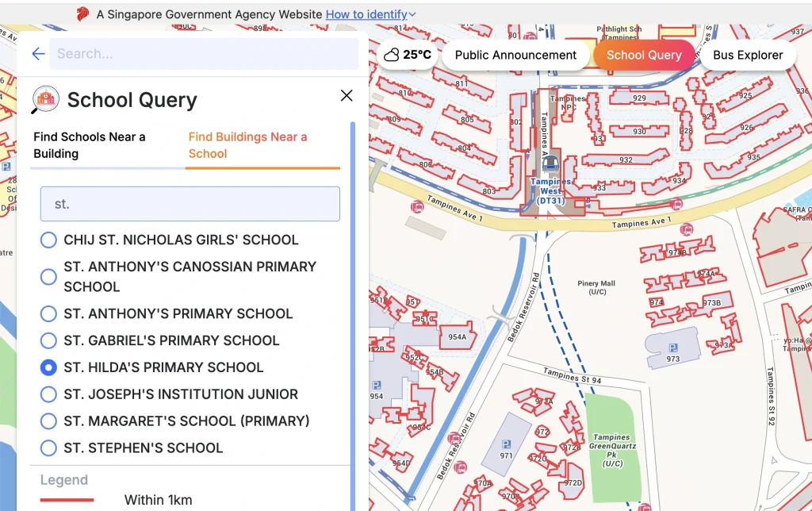
Task: Choose St. Gabriel's Primary School radio option
Action: pyautogui.click(x=48, y=340)
